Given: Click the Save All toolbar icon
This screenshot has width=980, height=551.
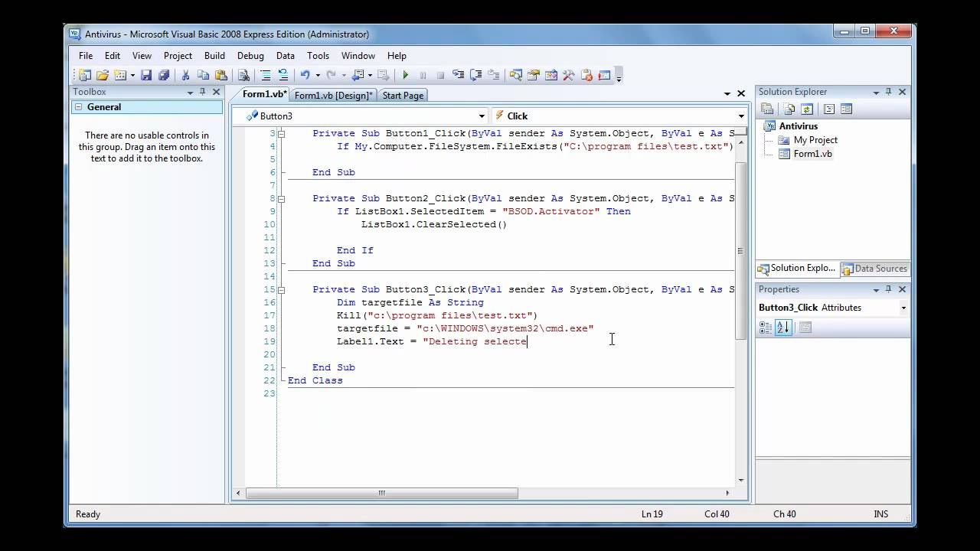Looking at the screenshot, I should [163, 75].
